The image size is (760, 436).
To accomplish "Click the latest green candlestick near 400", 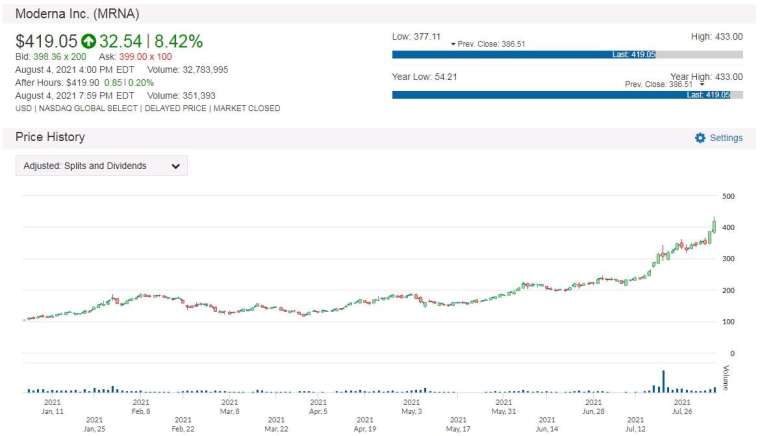I will coord(714,226).
